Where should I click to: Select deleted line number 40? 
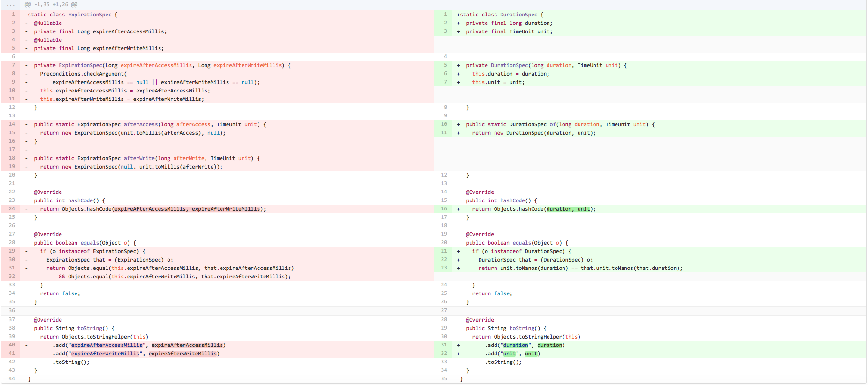12,345
